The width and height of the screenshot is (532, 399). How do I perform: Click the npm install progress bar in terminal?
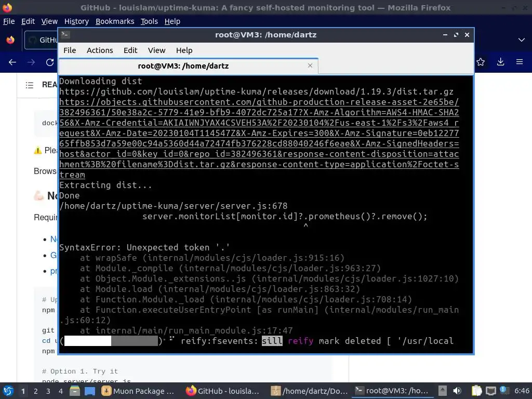[111, 341]
